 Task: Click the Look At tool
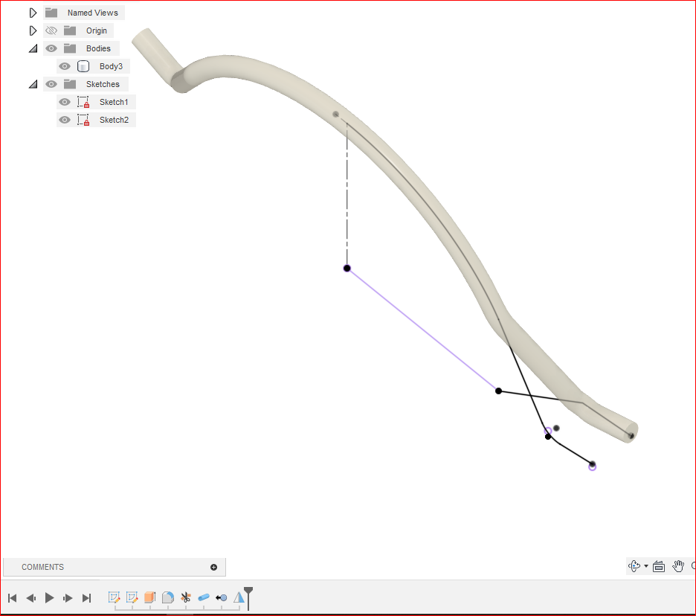click(659, 566)
